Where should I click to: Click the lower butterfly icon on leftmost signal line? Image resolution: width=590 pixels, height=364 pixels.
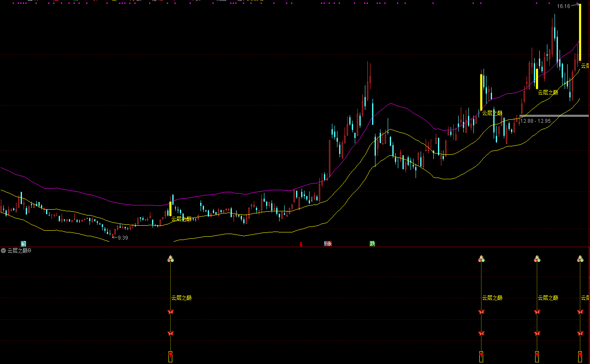tap(171, 333)
